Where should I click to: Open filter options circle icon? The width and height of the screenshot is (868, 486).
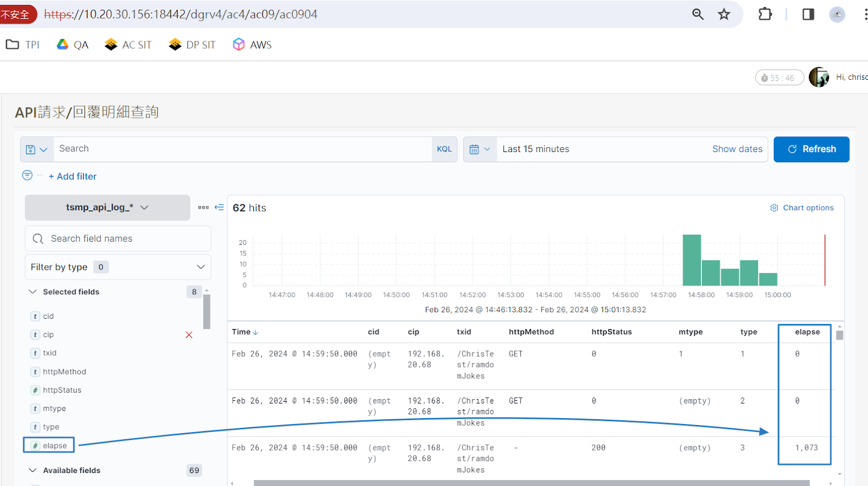(27, 175)
